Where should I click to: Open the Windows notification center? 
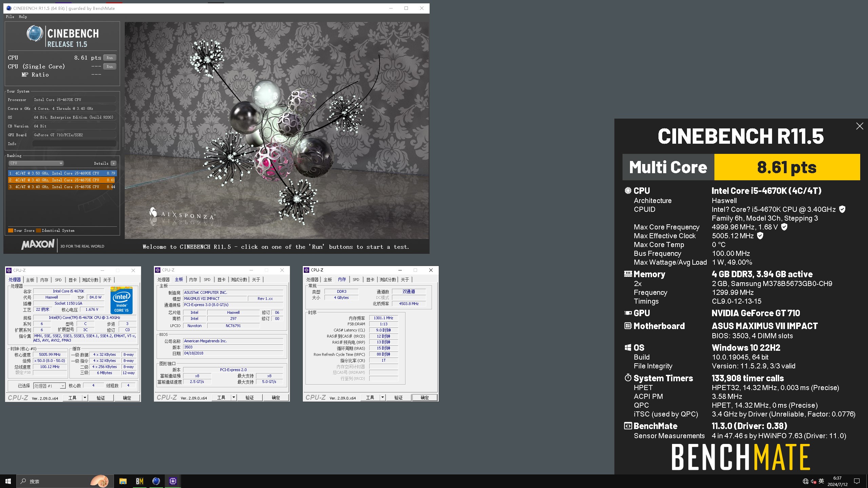tap(857, 481)
